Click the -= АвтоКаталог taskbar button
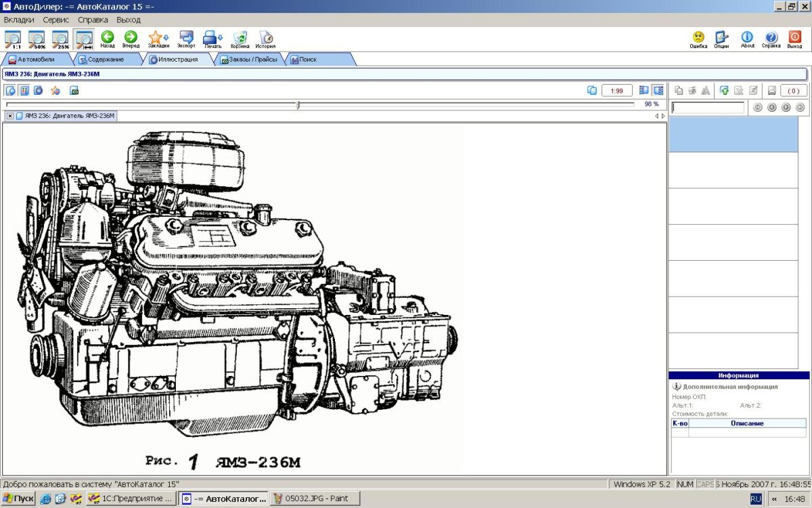The height and width of the screenshot is (508, 812). [x=223, y=499]
